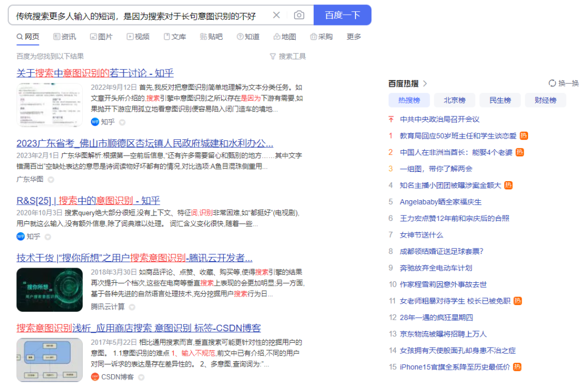Screen dimensions: 588x384
Task: Switch to the 图片 search tab
Action: click(x=101, y=37)
